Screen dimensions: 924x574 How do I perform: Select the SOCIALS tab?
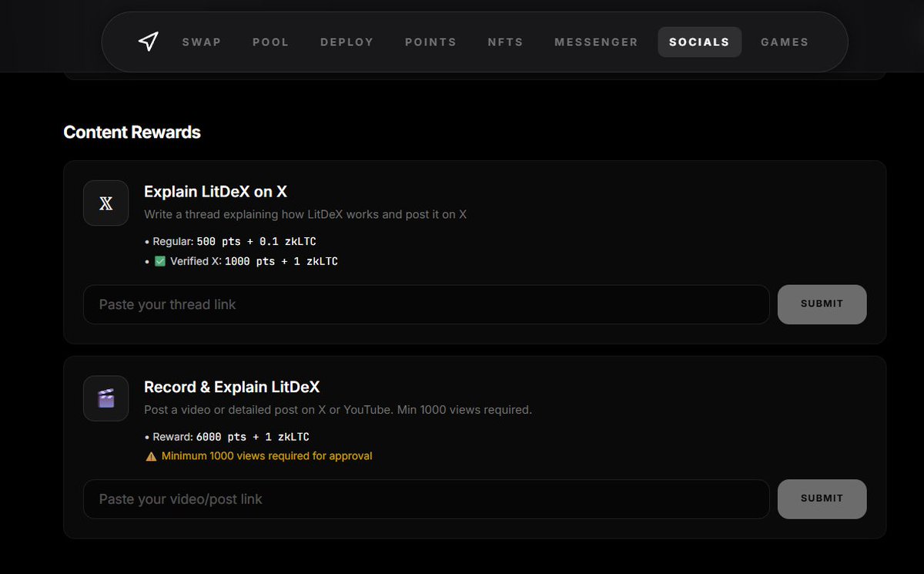[699, 42]
